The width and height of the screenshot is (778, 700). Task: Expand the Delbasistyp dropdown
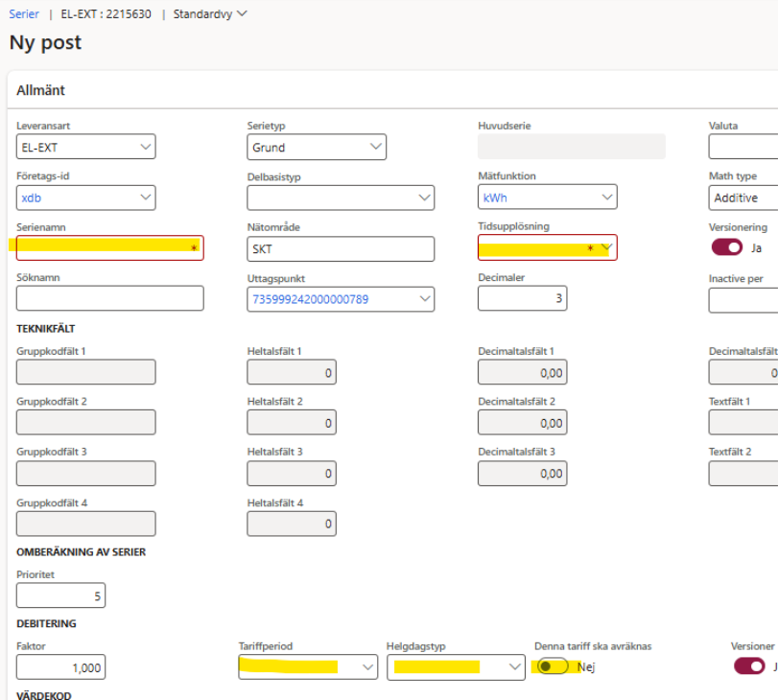pyautogui.click(x=424, y=198)
